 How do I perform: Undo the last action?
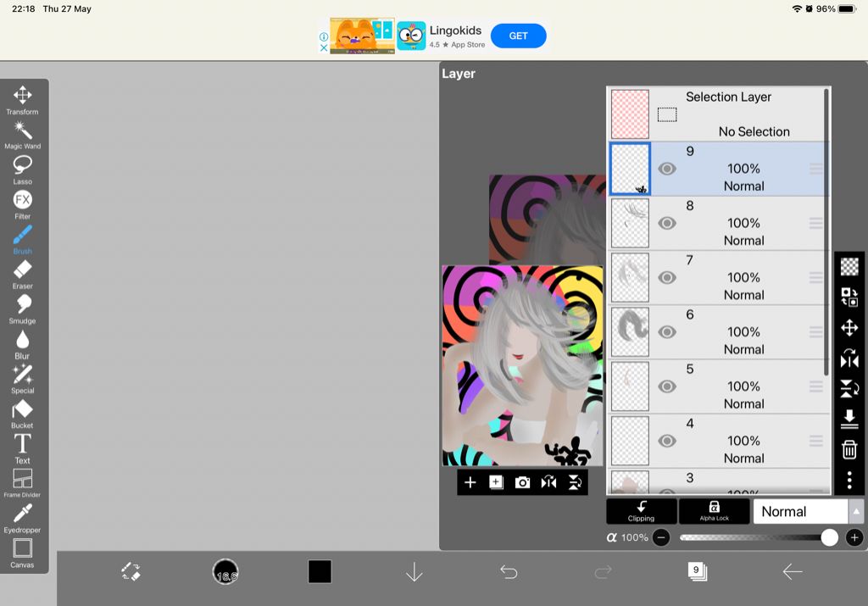point(509,572)
